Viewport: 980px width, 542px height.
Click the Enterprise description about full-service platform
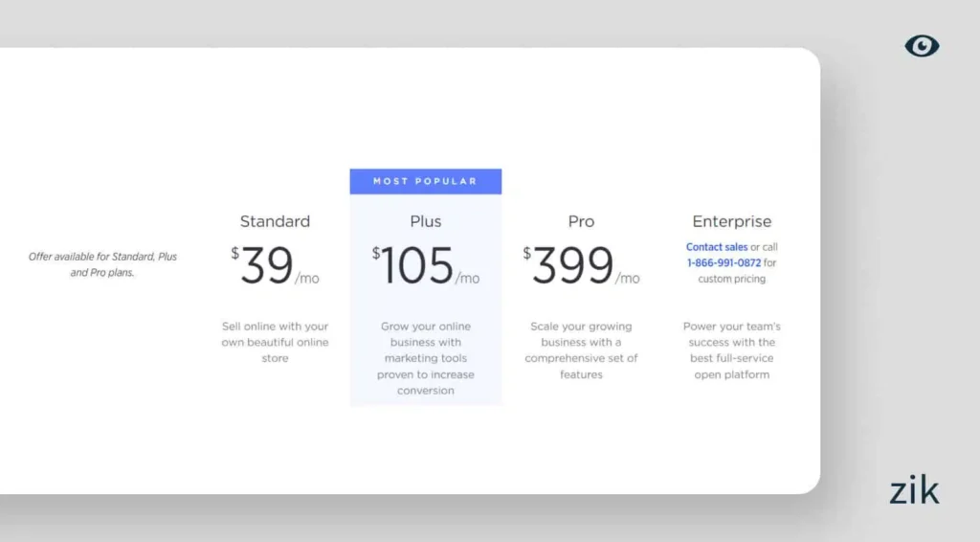[731, 350]
